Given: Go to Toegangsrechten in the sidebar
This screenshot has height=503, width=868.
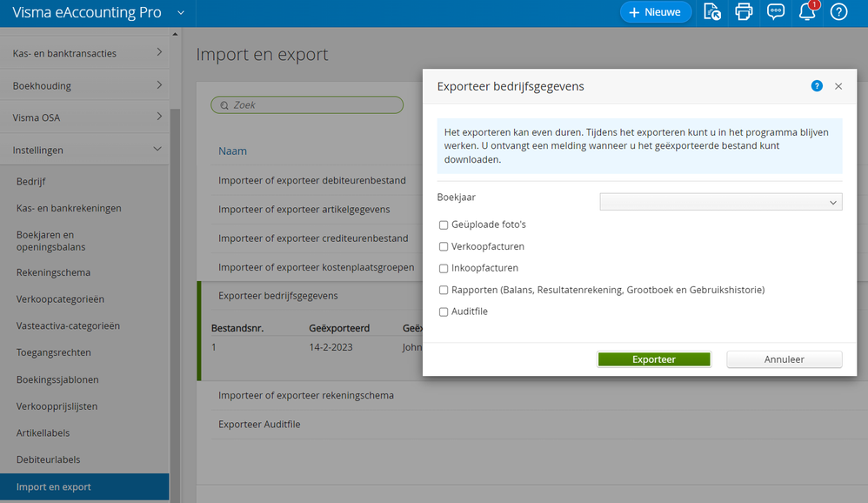Looking at the screenshot, I should pyautogui.click(x=53, y=352).
